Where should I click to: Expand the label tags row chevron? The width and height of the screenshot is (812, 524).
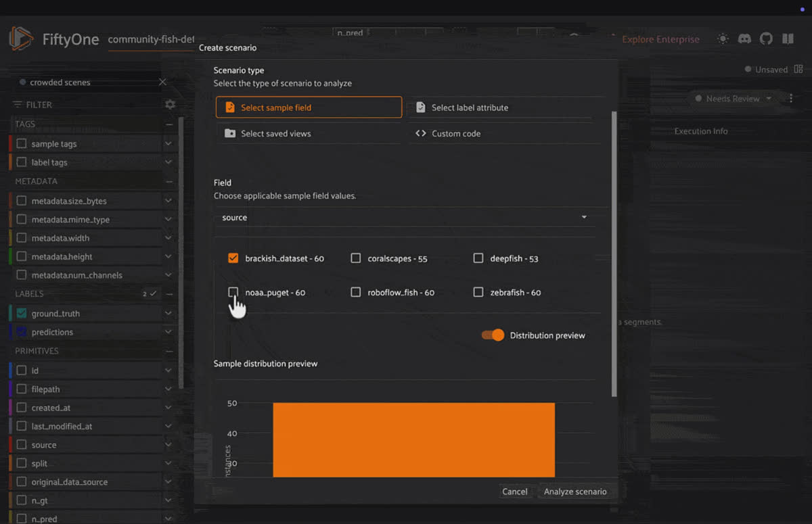pyautogui.click(x=168, y=162)
